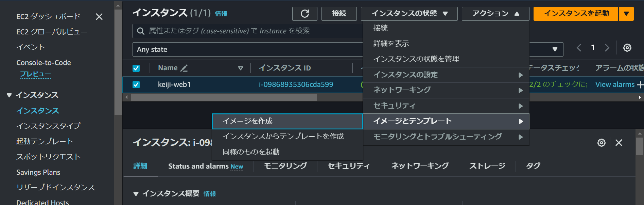The width and height of the screenshot is (644, 205).
Task: Click the keiji-web1 name cell
Action: (x=174, y=84)
